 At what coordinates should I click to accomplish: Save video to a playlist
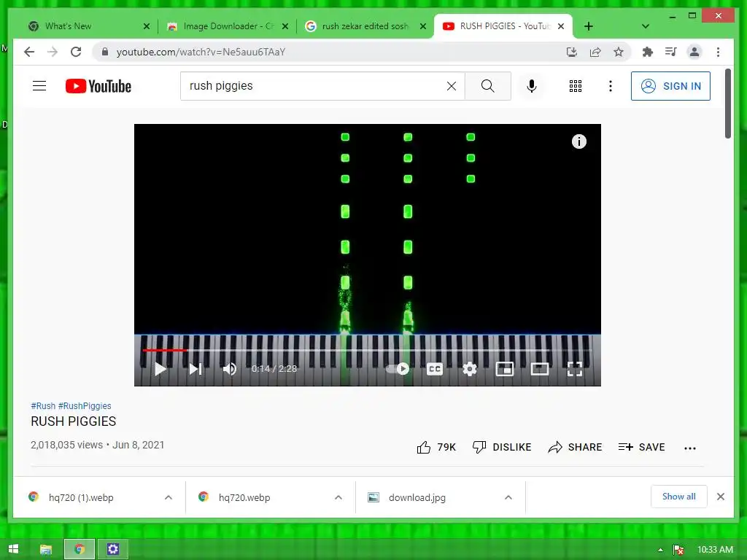point(641,447)
